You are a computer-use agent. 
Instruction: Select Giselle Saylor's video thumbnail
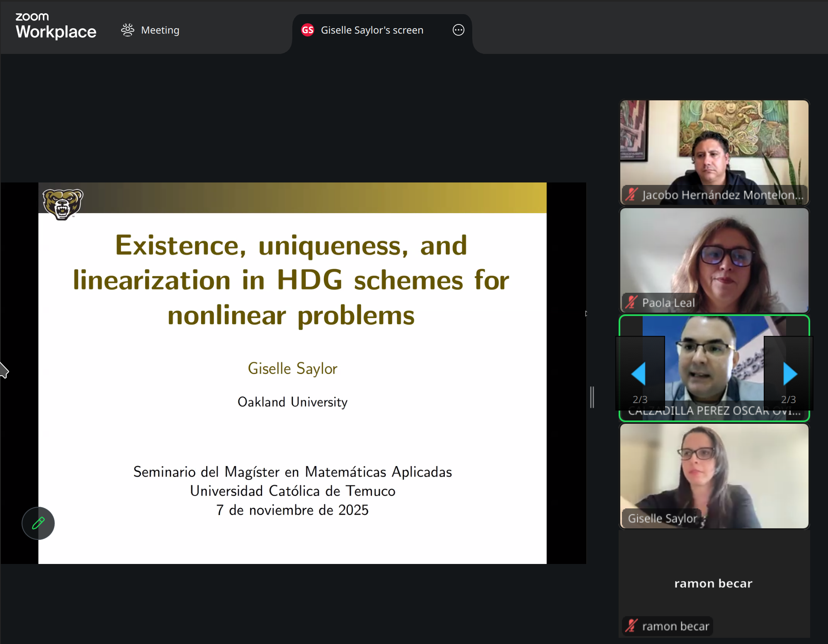pyautogui.click(x=714, y=473)
